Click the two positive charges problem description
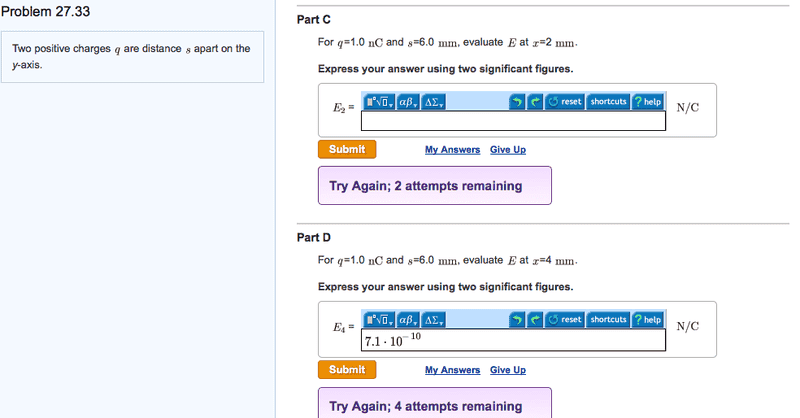Screen dimensions: 800x418 133,57
